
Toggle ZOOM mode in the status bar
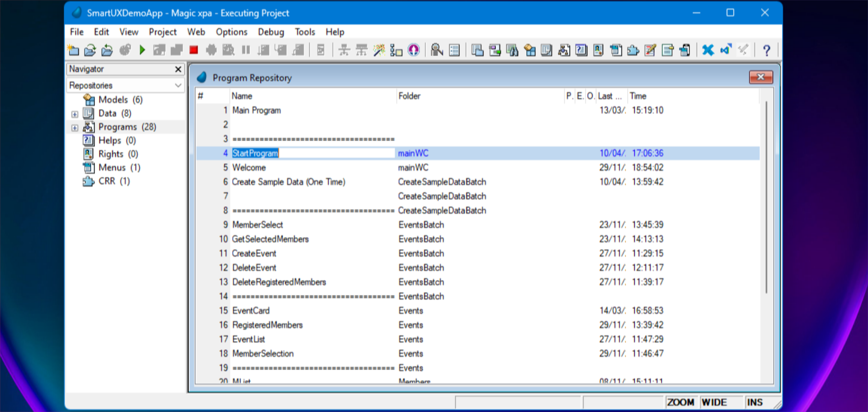point(681,402)
